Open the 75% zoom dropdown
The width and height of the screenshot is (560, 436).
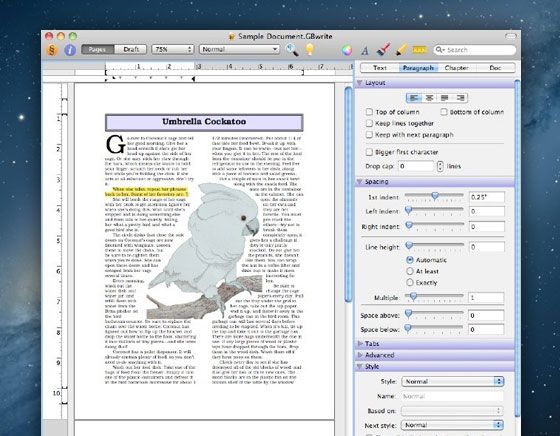click(x=173, y=49)
